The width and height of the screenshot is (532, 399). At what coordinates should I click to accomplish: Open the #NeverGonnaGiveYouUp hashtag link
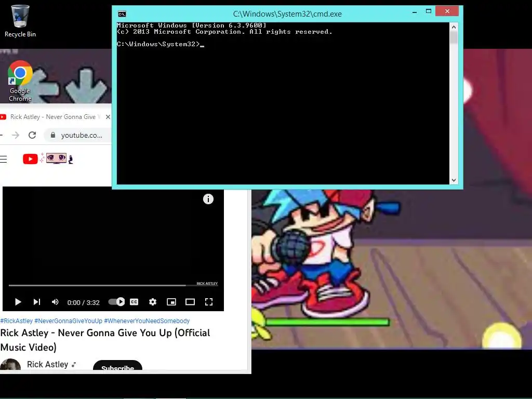coord(68,321)
